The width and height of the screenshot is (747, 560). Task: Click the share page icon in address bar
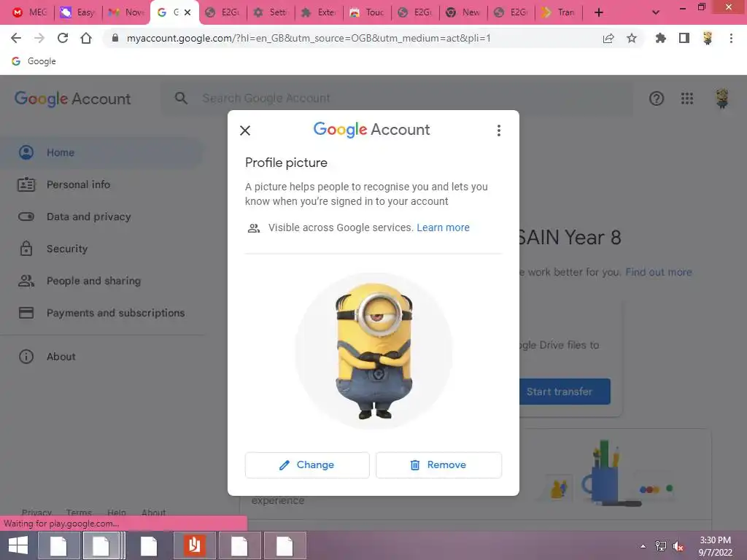(608, 38)
